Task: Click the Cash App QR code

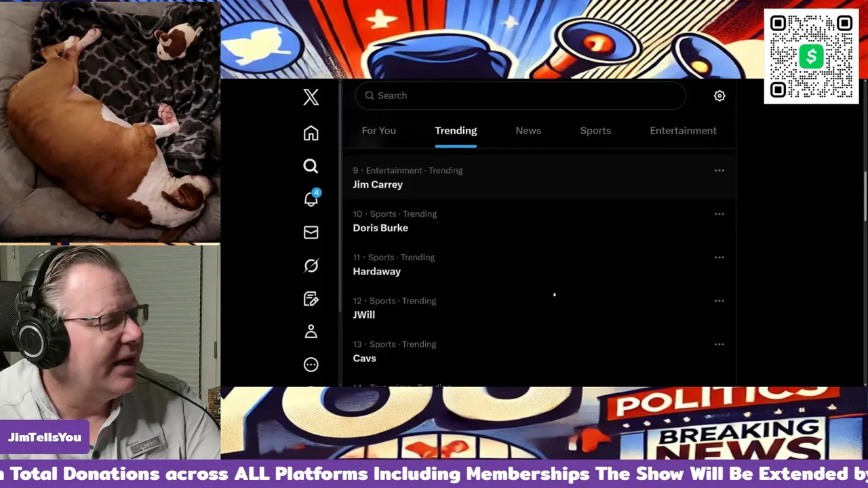Action: pos(811,56)
